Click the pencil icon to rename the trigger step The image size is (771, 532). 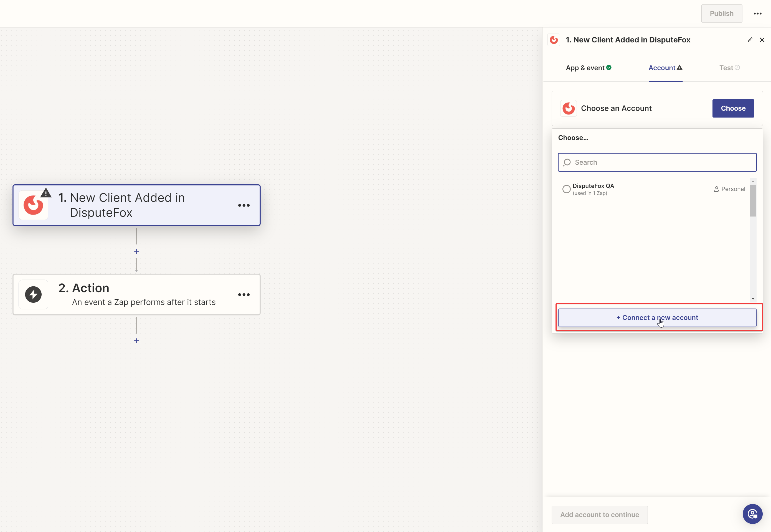coord(750,40)
